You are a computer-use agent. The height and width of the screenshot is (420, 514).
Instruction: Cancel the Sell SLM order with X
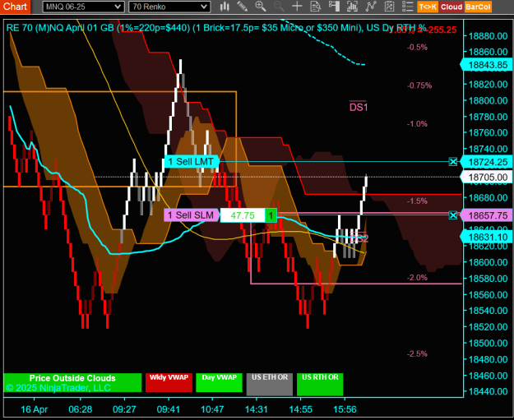tap(452, 215)
